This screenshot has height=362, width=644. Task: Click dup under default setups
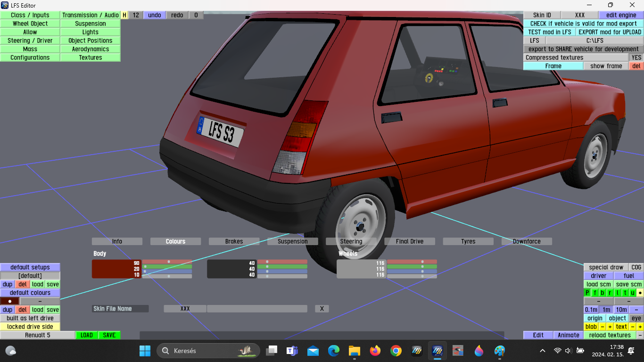click(8, 284)
